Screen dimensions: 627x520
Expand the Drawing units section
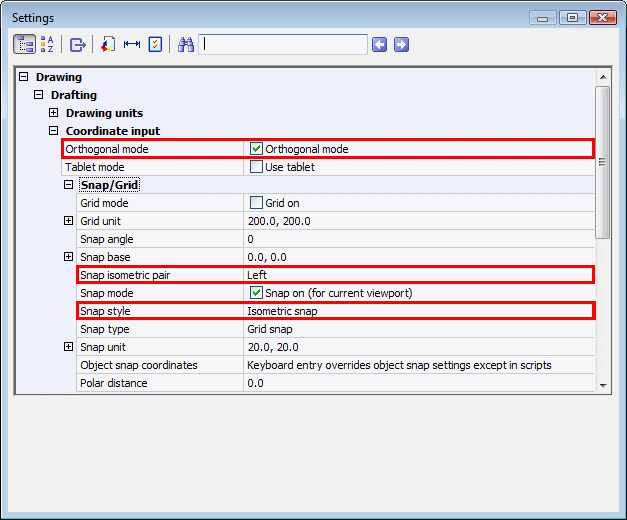point(54,113)
